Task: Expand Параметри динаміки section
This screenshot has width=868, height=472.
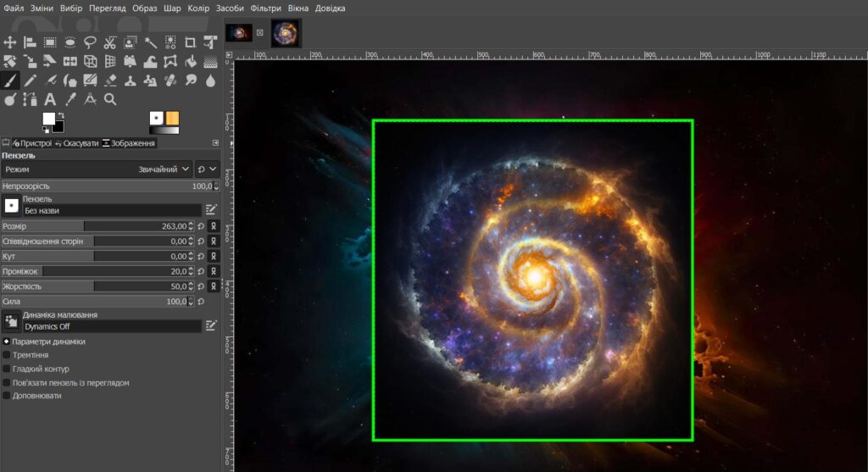Action: [x=7, y=342]
